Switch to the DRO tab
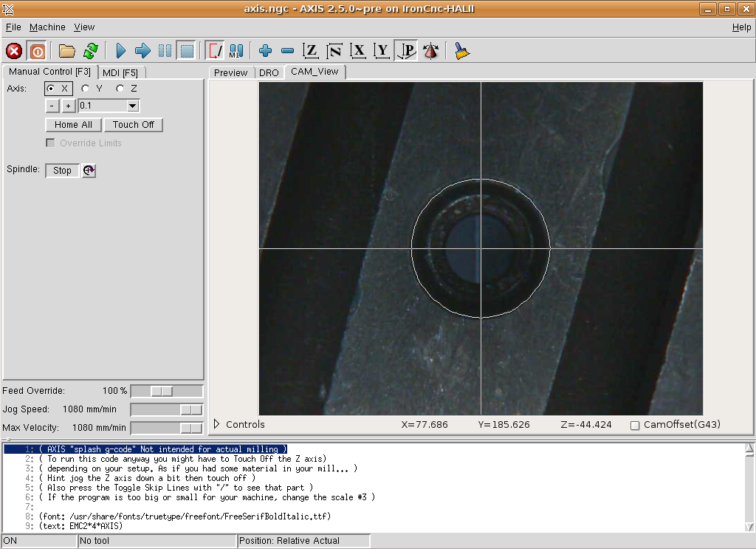 tap(269, 73)
